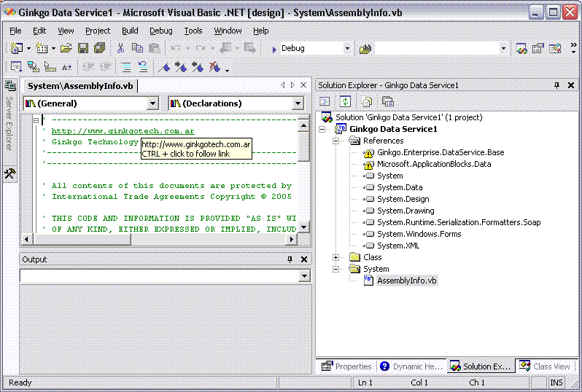Screen dimensions: 582x392
Task: Click the Cut scissors icon
Action: 120,48
